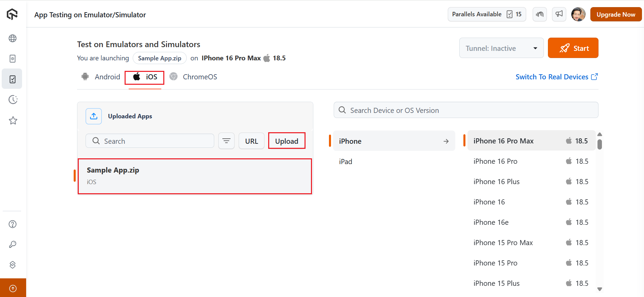644x297 pixels.
Task: Click the Sample App.zip chip in launch summary
Action: (x=160, y=58)
